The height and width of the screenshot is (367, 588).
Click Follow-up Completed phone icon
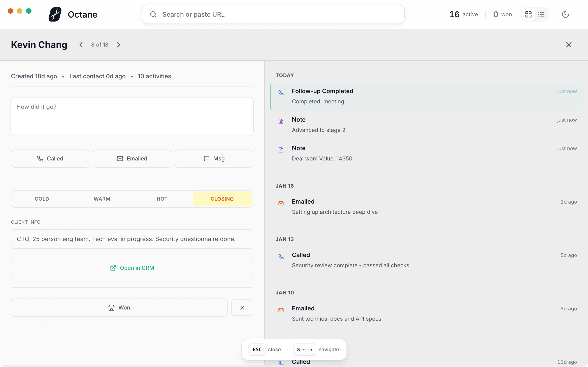(281, 93)
